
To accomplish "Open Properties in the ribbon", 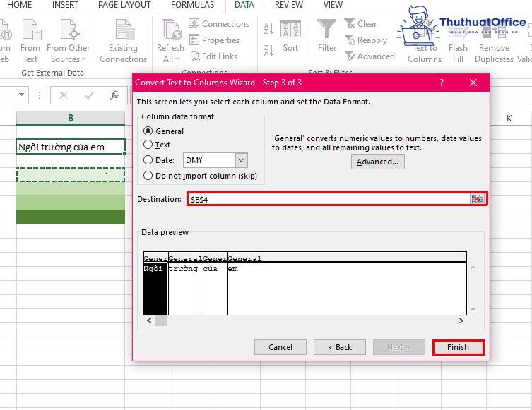I will click(x=215, y=40).
